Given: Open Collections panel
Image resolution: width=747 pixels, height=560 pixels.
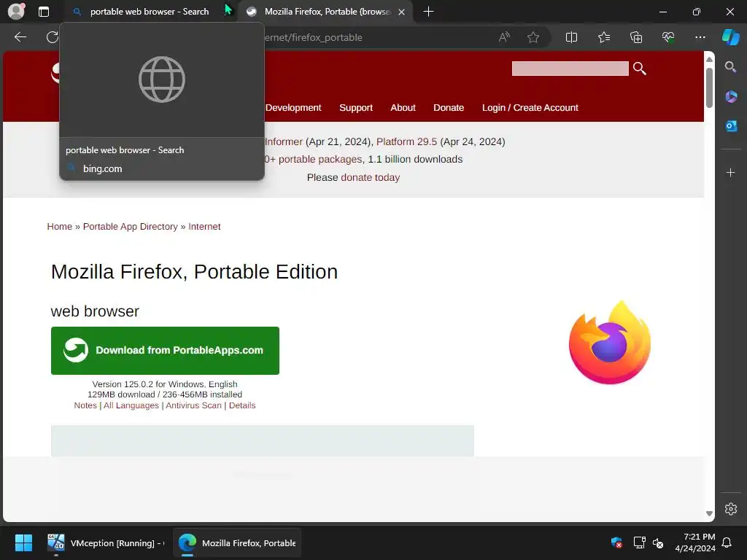Looking at the screenshot, I should tap(636, 37).
